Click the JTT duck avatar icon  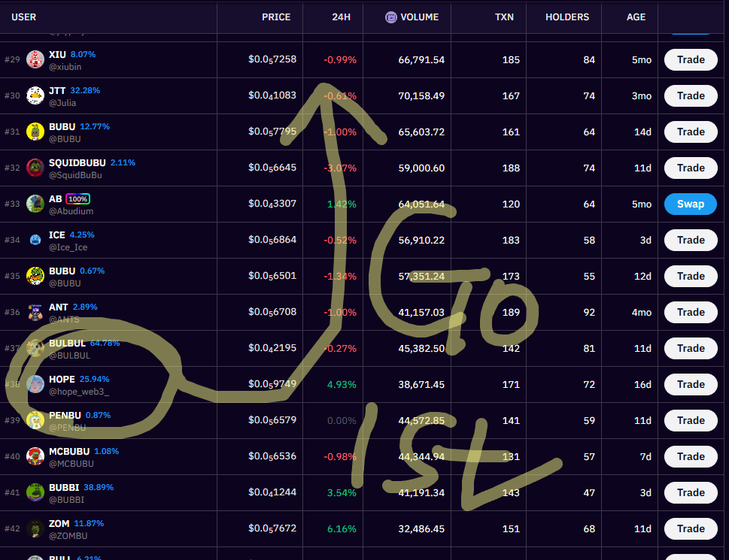click(x=35, y=96)
